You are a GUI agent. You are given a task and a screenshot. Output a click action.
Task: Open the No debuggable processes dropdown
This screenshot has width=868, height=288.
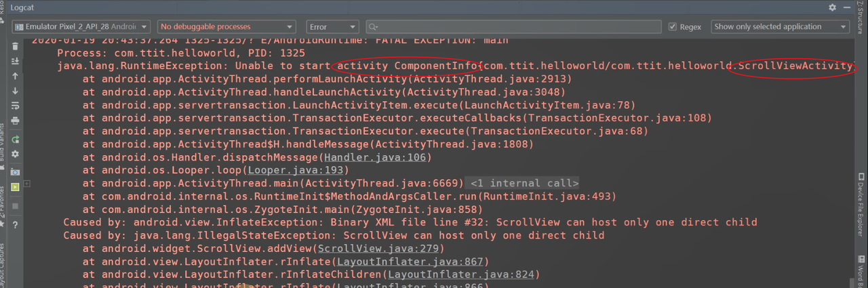(226, 27)
